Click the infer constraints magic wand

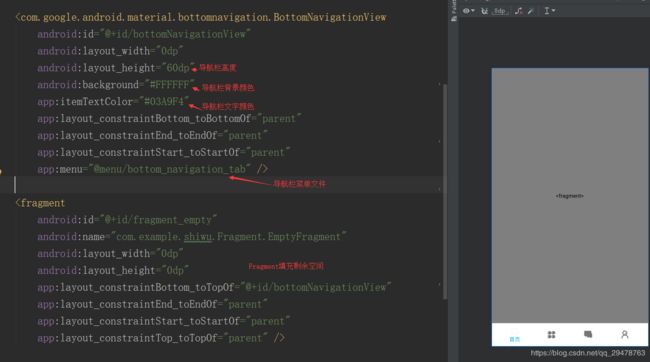click(x=531, y=11)
